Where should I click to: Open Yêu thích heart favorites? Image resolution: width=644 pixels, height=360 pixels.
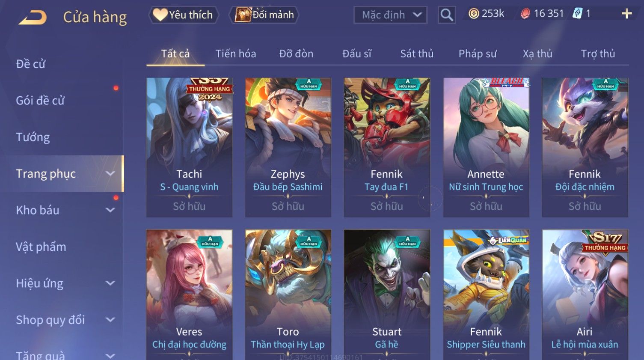point(184,15)
